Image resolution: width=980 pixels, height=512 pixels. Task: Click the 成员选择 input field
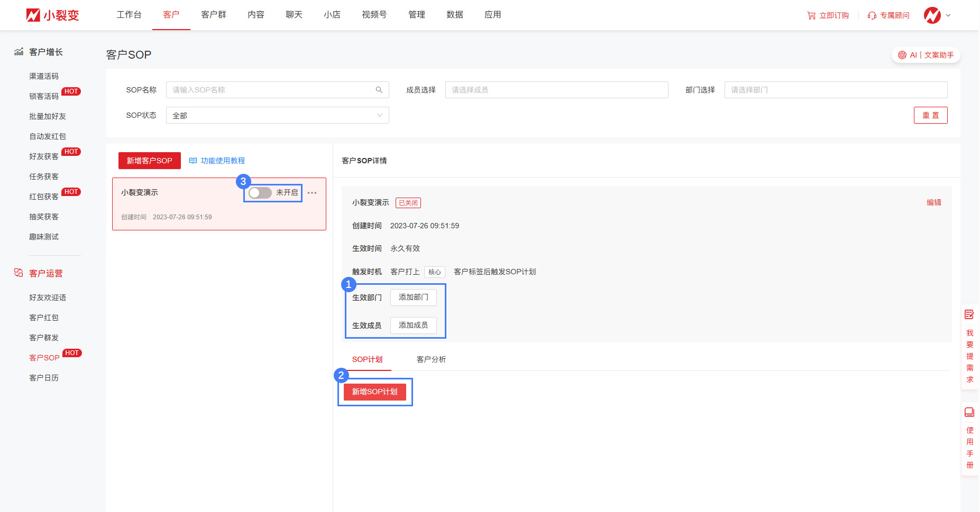pos(556,90)
